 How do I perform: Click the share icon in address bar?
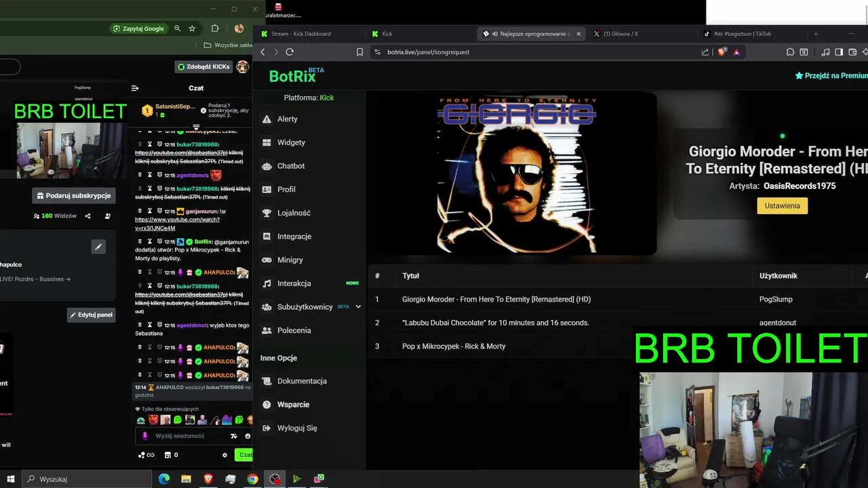pyautogui.click(x=705, y=52)
